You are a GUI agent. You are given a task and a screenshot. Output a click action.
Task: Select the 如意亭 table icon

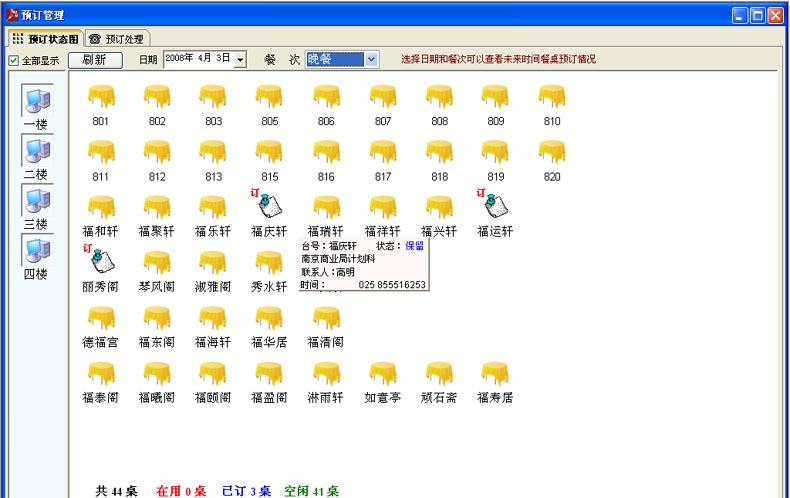tap(381, 374)
